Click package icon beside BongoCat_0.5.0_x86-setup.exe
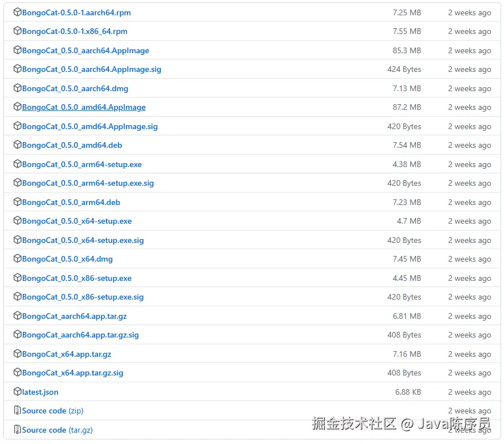Screen dimensions: 504x444 pos(18,277)
